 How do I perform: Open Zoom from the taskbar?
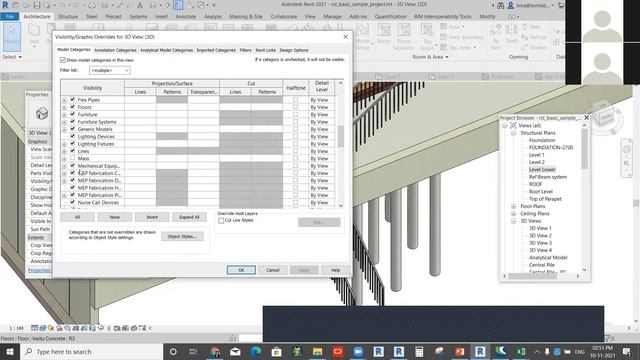358,351
